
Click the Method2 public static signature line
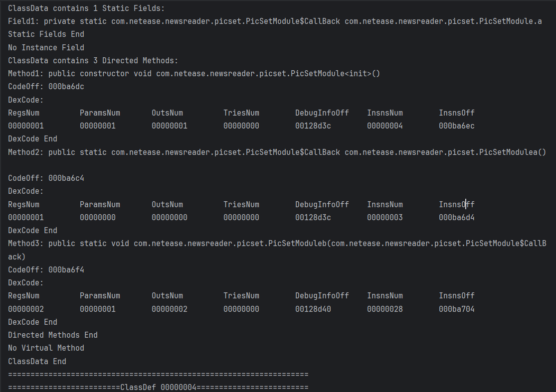(277, 152)
